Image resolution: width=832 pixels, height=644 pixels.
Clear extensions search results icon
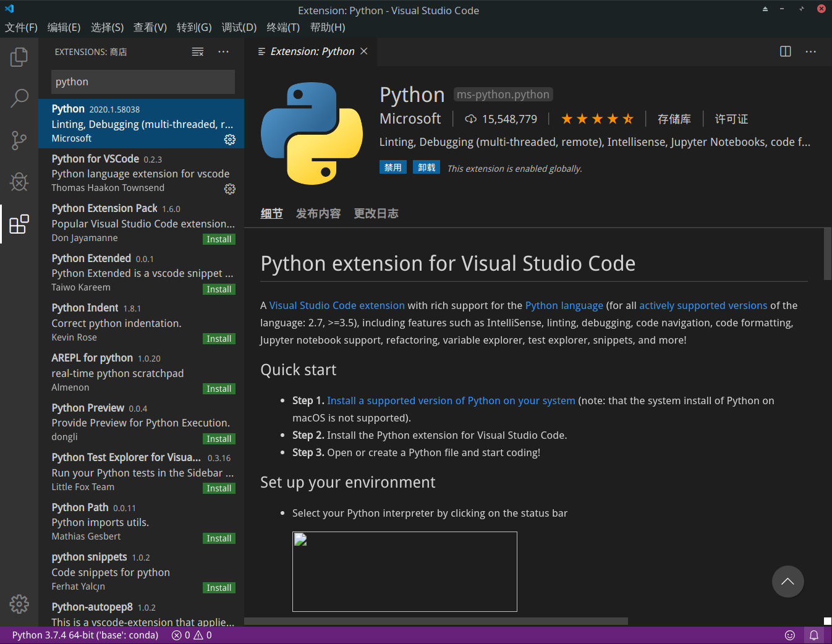pyautogui.click(x=198, y=52)
